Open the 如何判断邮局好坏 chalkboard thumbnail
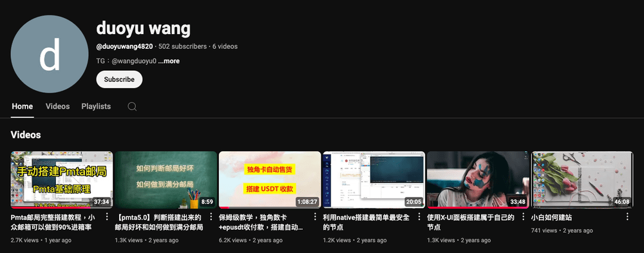The height and width of the screenshot is (253, 644). point(166,180)
